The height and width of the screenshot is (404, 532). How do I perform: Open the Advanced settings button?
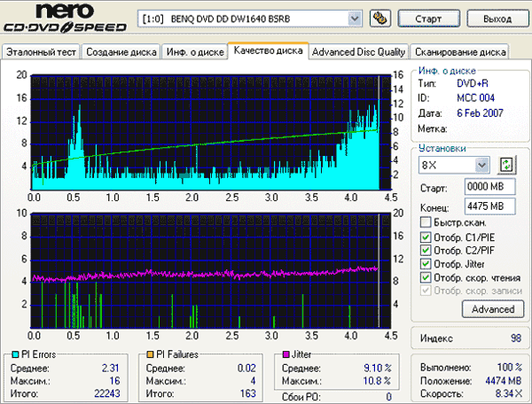[492, 309]
